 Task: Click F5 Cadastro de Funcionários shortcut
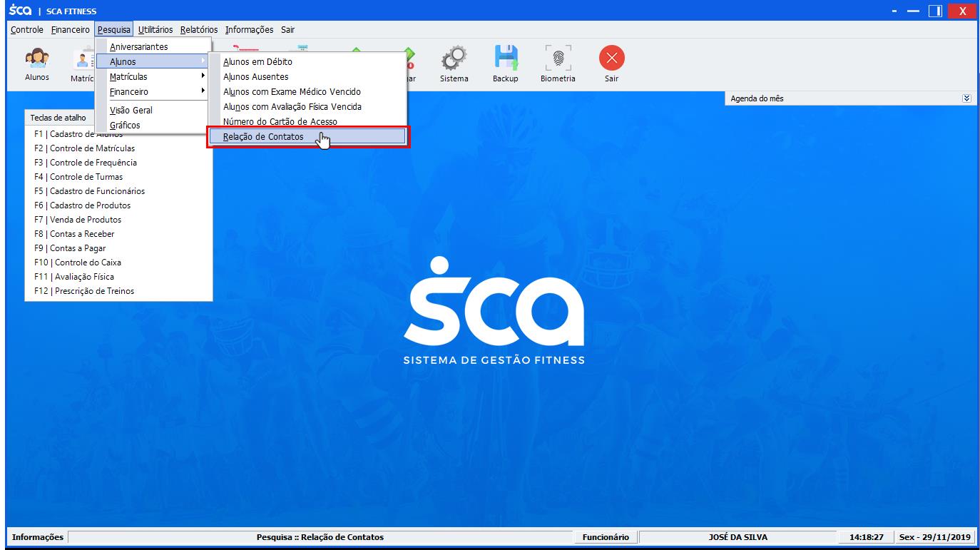coord(89,191)
